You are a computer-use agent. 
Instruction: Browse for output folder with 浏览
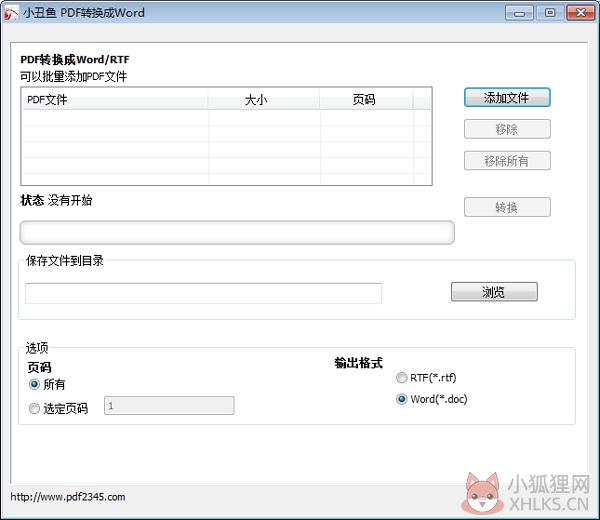click(494, 292)
